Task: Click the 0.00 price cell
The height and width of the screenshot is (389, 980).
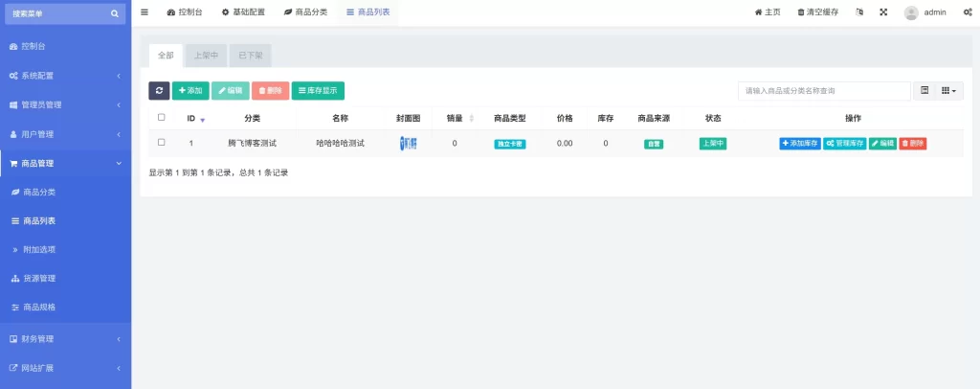Action: 565,143
